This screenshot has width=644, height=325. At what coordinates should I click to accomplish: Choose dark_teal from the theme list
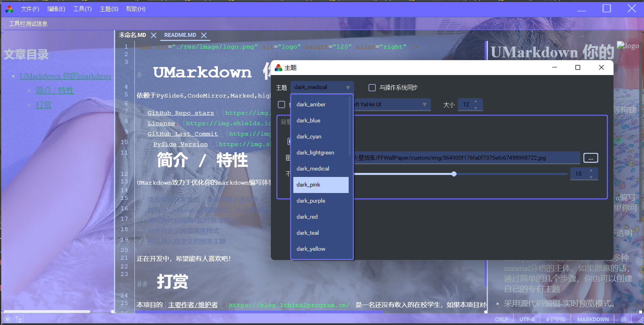pyautogui.click(x=321, y=233)
